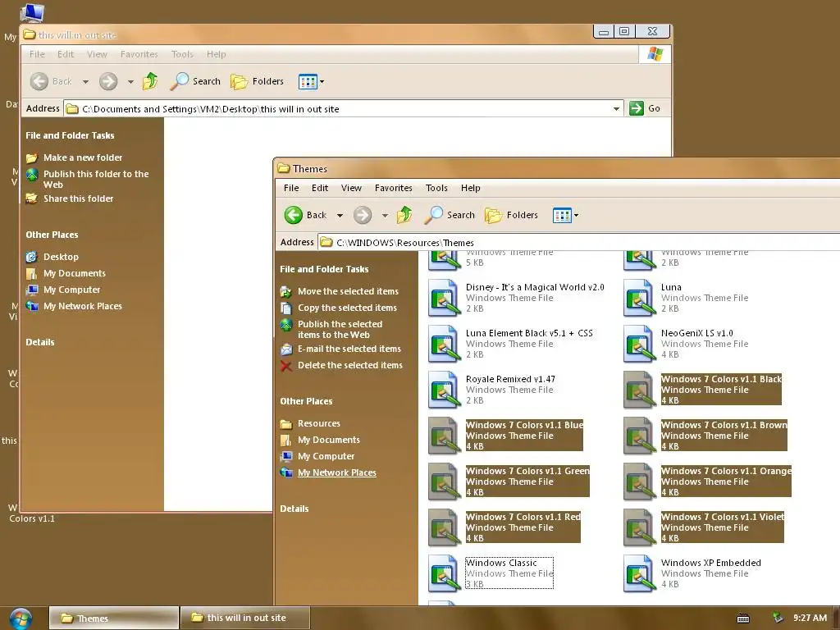This screenshot has height=630, width=840.
Task: Open My Network Places in Themes window
Action: click(x=337, y=473)
